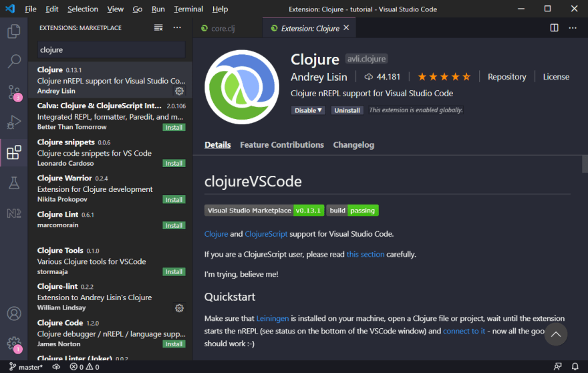
Task: Select the Feature Contributions tab
Action: tap(281, 145)
